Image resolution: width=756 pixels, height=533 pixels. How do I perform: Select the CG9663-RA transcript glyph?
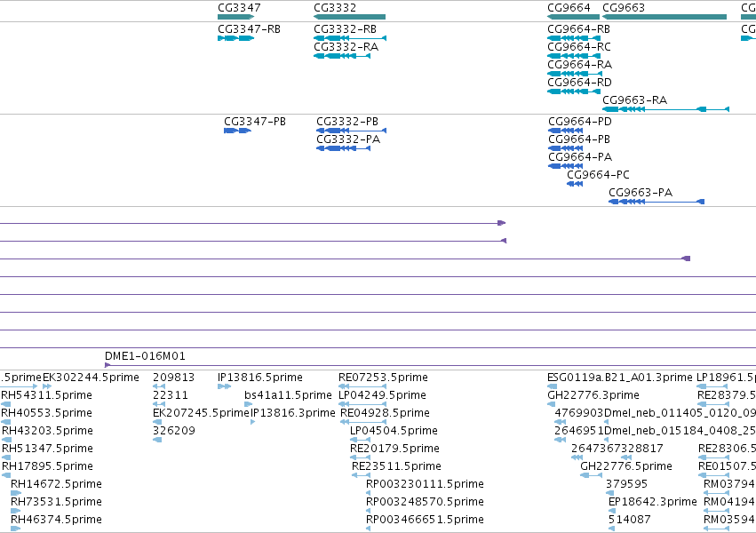666,109
